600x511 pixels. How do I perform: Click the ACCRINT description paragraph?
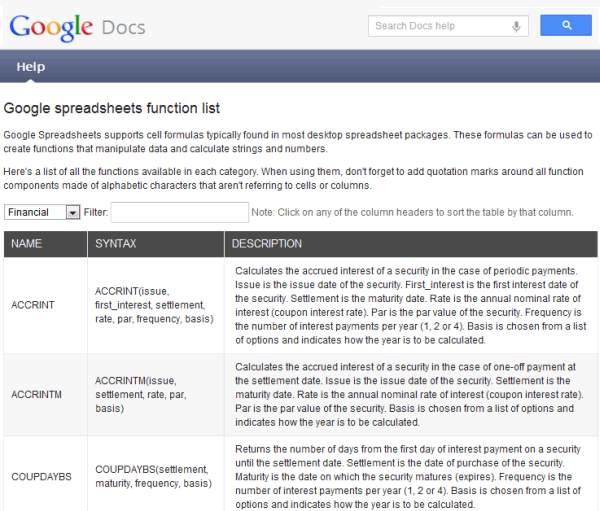pyautogui.click(x=411, y=305)
